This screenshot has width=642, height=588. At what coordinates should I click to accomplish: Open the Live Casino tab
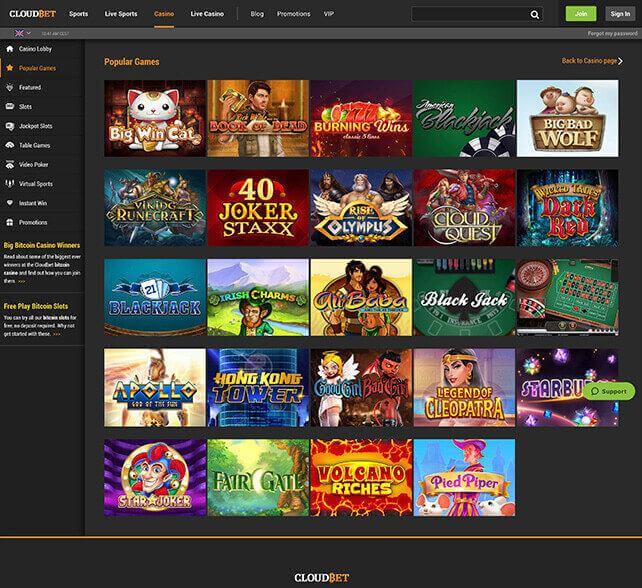pos(207,14)
